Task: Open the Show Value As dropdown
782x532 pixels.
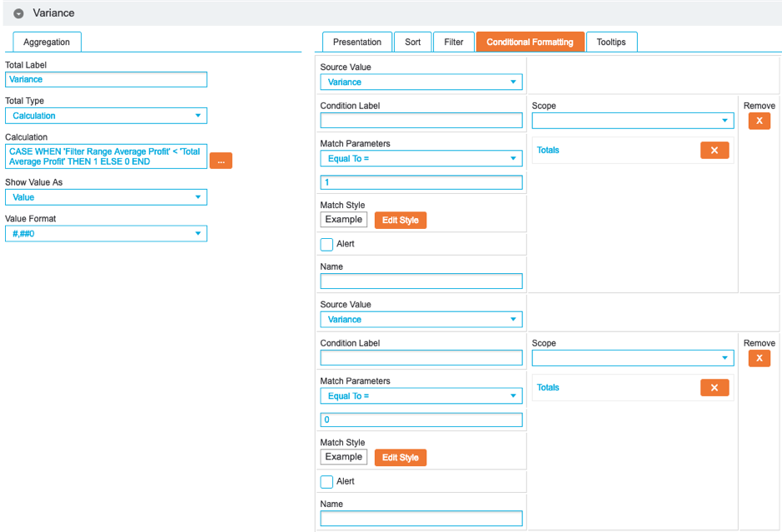Action: (106, 198)
